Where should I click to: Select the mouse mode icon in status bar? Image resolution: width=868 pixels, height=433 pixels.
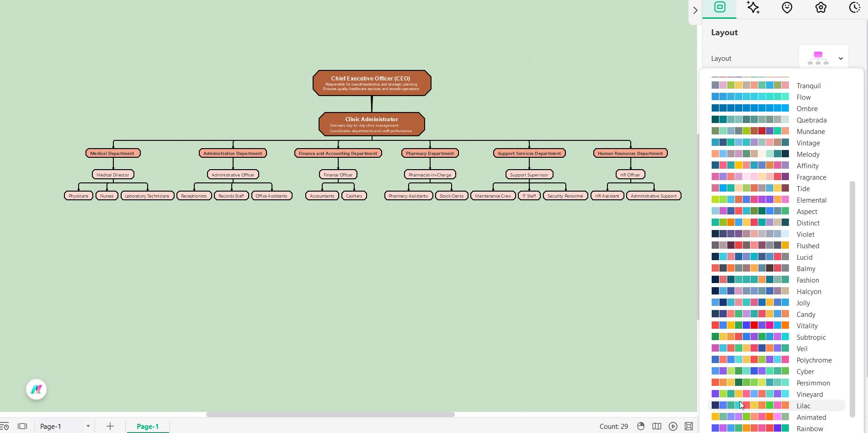pos(640,426)
